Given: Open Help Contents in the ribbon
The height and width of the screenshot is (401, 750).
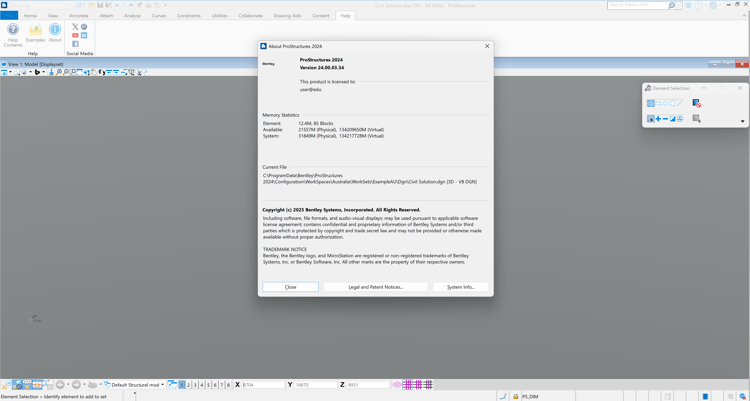Looking at the screenshot, I should coord(13,35).
